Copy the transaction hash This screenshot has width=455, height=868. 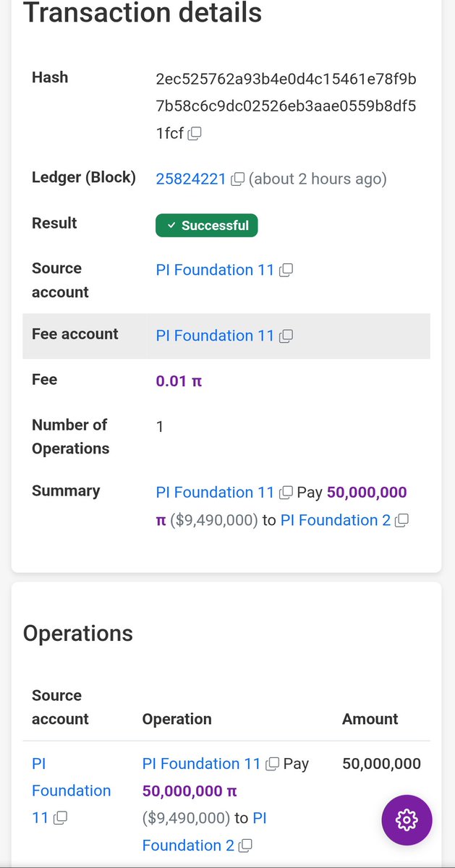[x=195, y=134]
